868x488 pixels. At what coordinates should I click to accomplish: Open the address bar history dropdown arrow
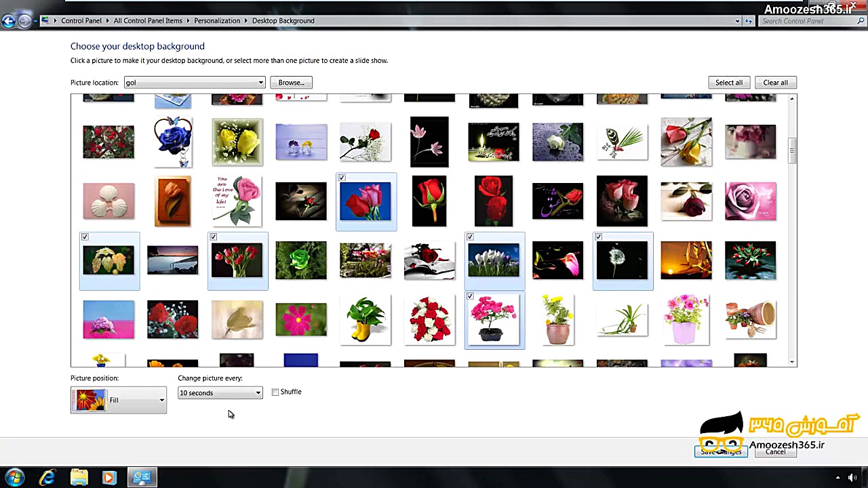[x=737, y=21]
